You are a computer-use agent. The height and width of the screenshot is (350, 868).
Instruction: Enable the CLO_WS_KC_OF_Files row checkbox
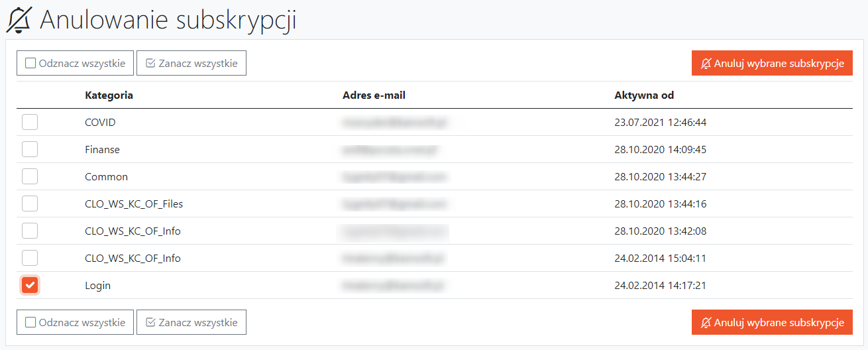[30, 204]
